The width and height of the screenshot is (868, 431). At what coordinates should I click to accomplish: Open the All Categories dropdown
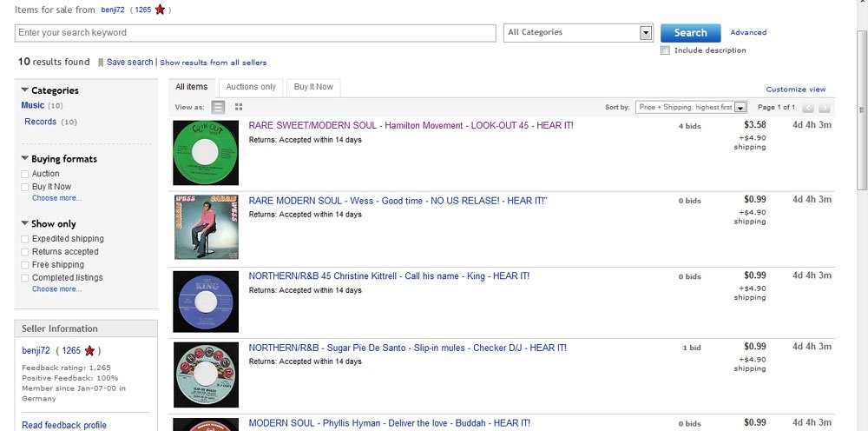(578, 33)
